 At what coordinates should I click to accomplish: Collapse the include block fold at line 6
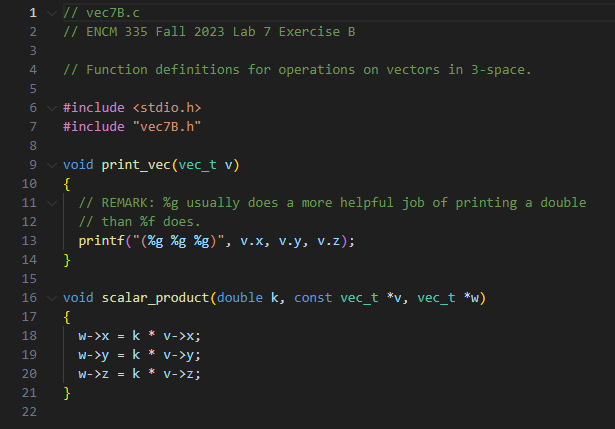pos(52,108)
